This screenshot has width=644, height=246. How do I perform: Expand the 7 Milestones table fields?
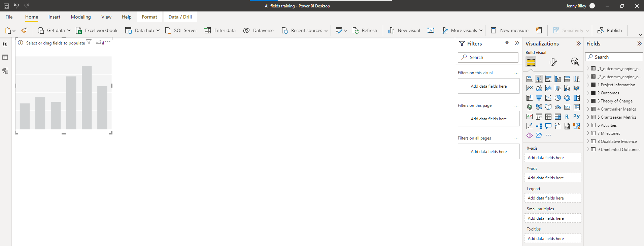pos(588,133)
